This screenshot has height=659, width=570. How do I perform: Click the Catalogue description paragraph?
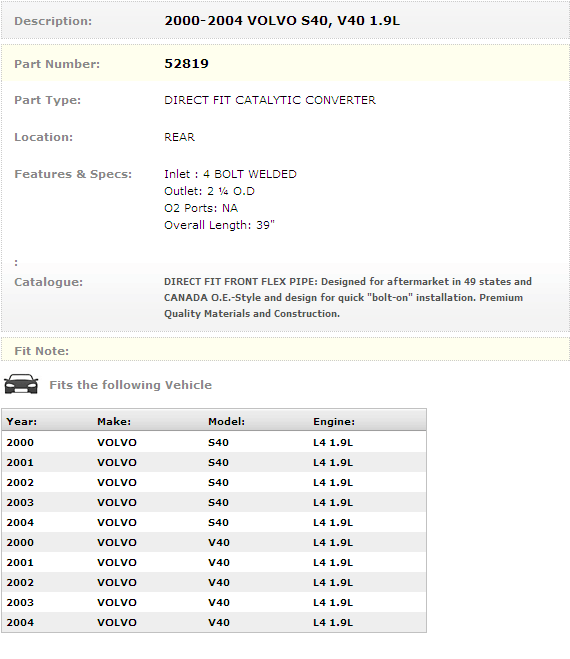[x=348, y=298]
